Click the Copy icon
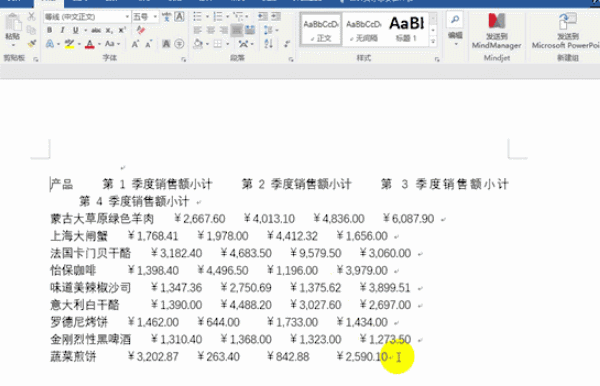Screen dimensions: 600x386 tap(31, 30)
